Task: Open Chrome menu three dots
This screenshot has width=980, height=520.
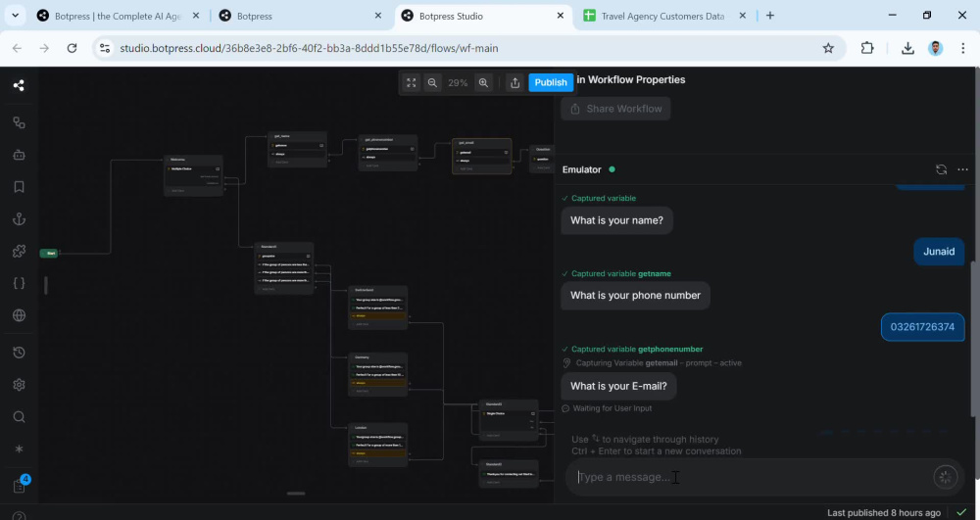Action: click(963, 48)
